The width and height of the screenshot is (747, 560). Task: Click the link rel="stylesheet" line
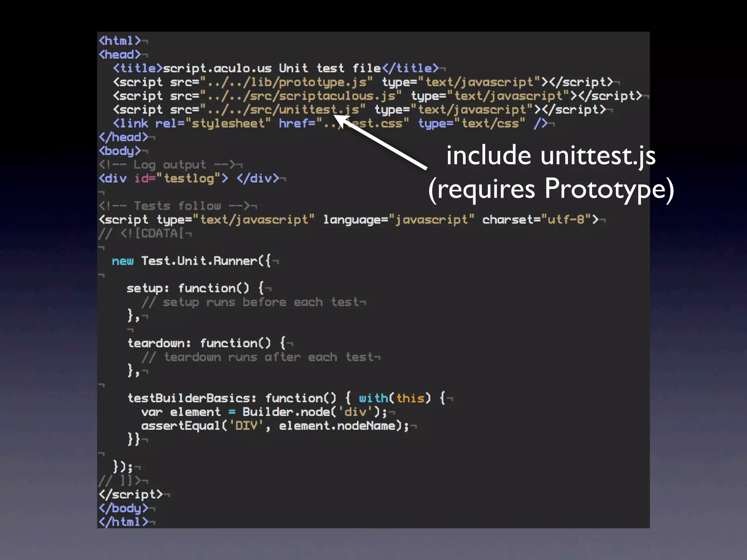coord(330,124)
